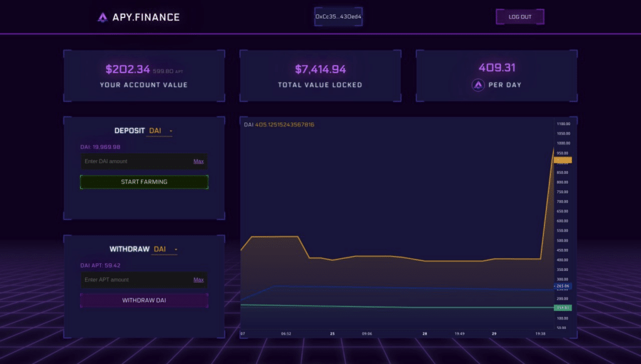641x364 pixels.
Task: Click the orange price tag on chart axis
Action: (x=563, y=160)
